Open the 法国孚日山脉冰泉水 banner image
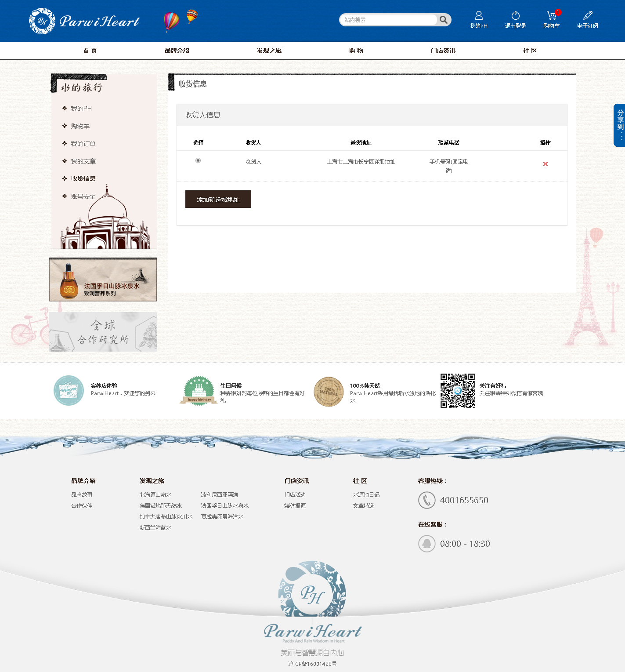This screenshot has height=672, width=625. 103,280
